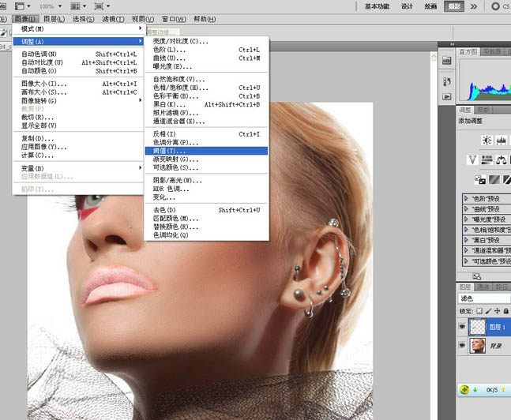This screenshot has height=420, width=511.
Task: Open the 滤镜(T) menu
Action: coord(113,19)
